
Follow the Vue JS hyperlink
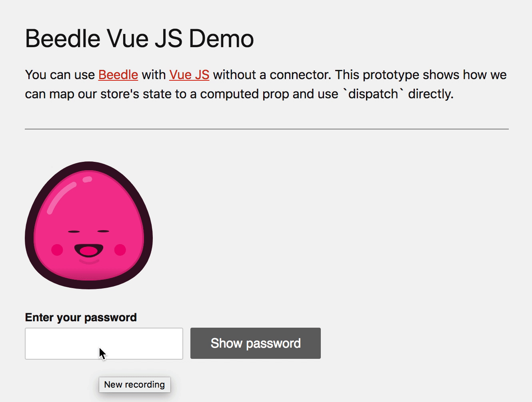189,75
